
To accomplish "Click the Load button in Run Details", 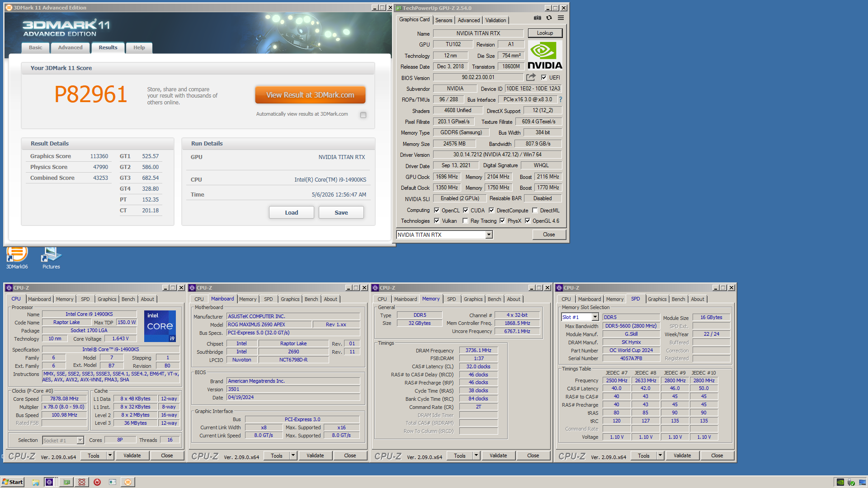I will point(292,212).
